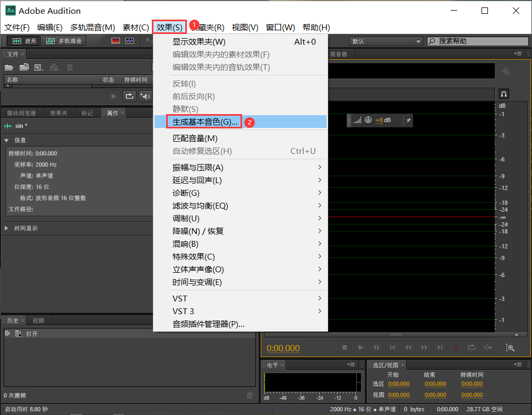Open 选区/视图 panel options menu
The width and height of the screenshot is (532, 415).
point(518,365)
